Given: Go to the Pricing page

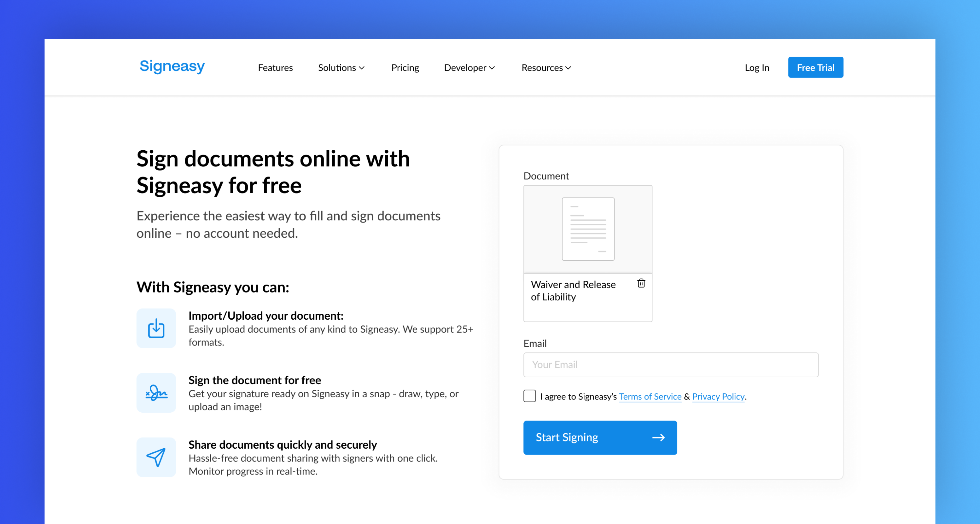Looking at the screenshot, I should pos(405,68).
